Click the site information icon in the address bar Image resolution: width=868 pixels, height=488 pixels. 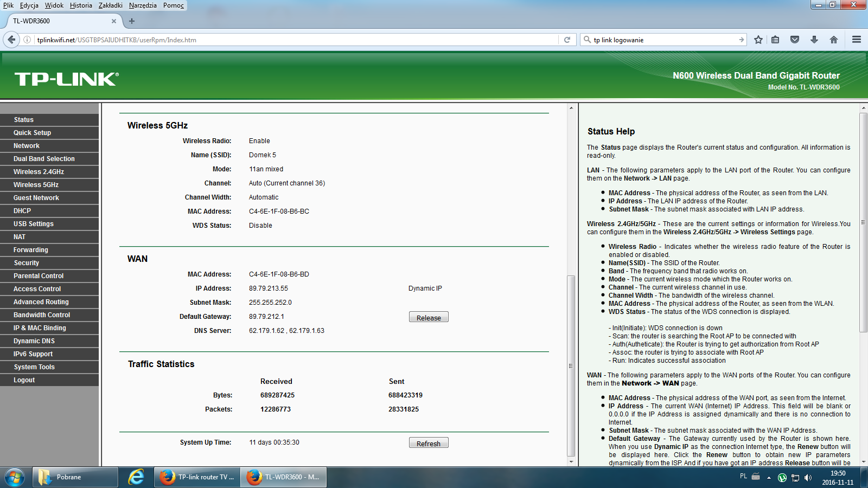27,40
